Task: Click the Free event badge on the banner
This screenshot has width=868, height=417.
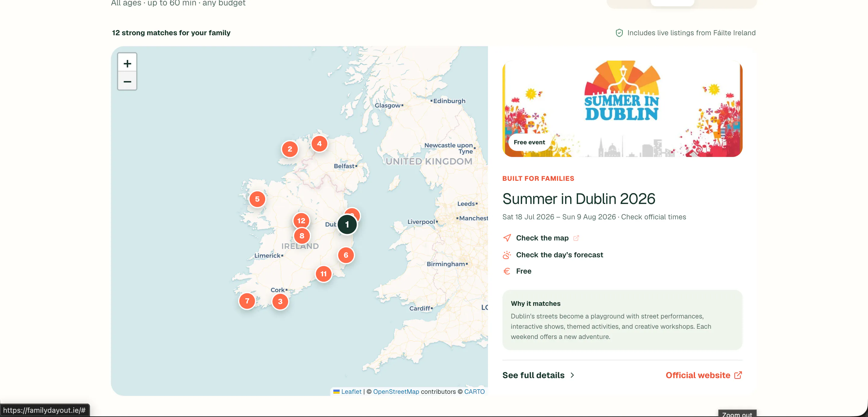Action: 529,142
